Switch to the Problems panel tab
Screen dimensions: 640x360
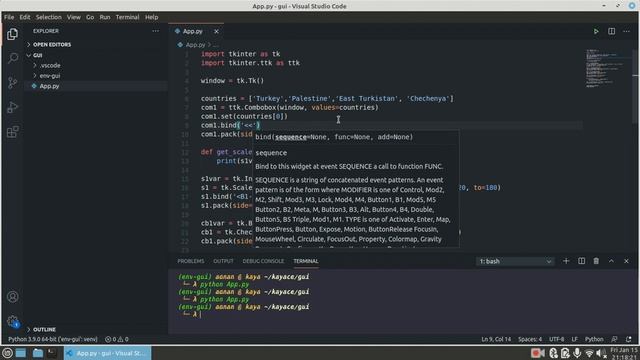coord(191,261)
